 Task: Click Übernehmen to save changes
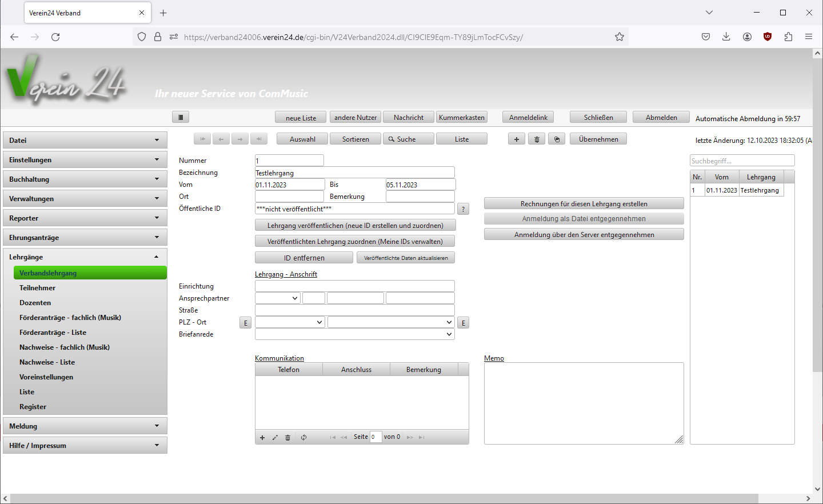[598, 139]
